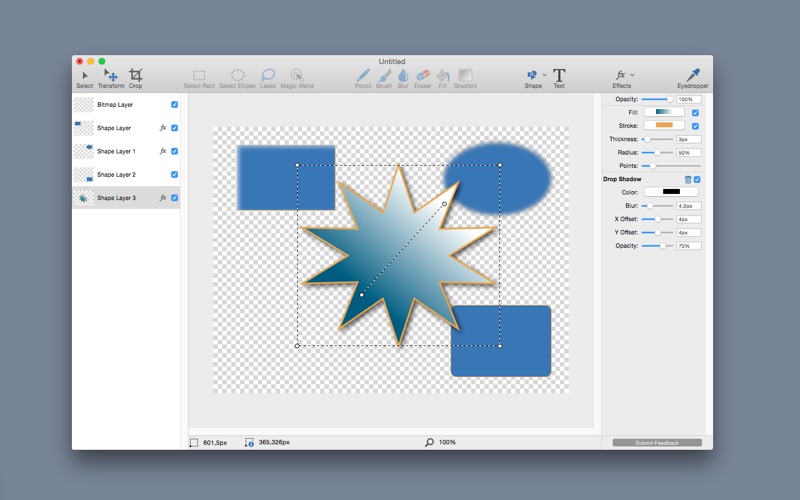
Task: Disable the Stroke checkbox
Action: pos(695,126)
